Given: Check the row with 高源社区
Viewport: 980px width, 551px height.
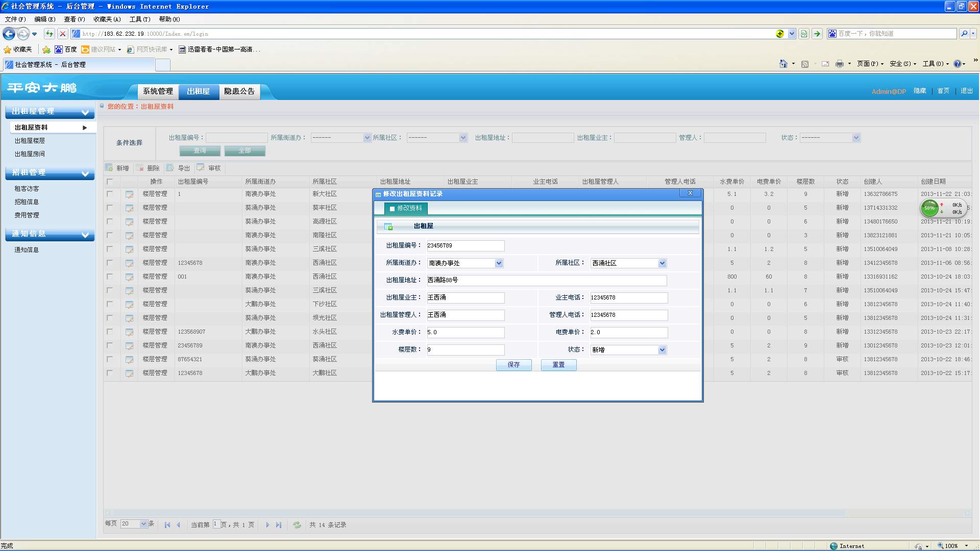Looking at the screenshot, I should click(110, 221).
